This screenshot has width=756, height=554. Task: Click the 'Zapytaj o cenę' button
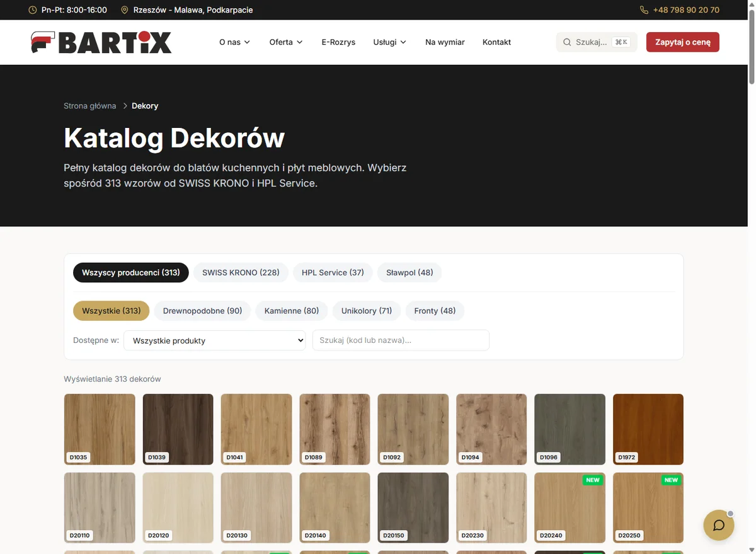pos(683,42)
